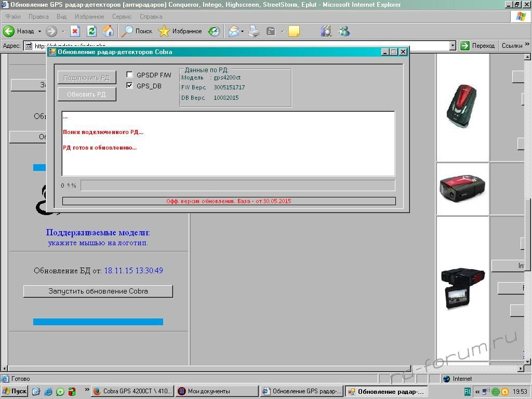Click the Research toolbar icon
The height and width of the screenshot is (399, 532).
coord(326,31)
